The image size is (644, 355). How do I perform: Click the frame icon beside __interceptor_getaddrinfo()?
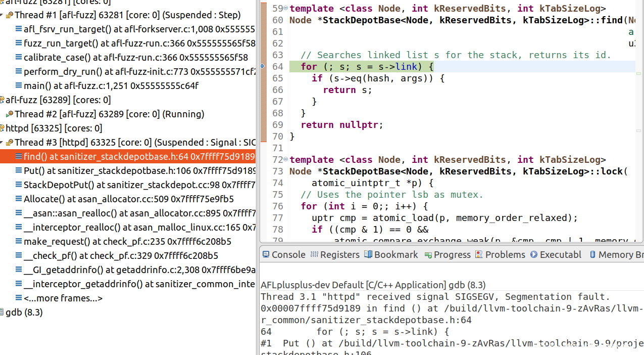19,284
